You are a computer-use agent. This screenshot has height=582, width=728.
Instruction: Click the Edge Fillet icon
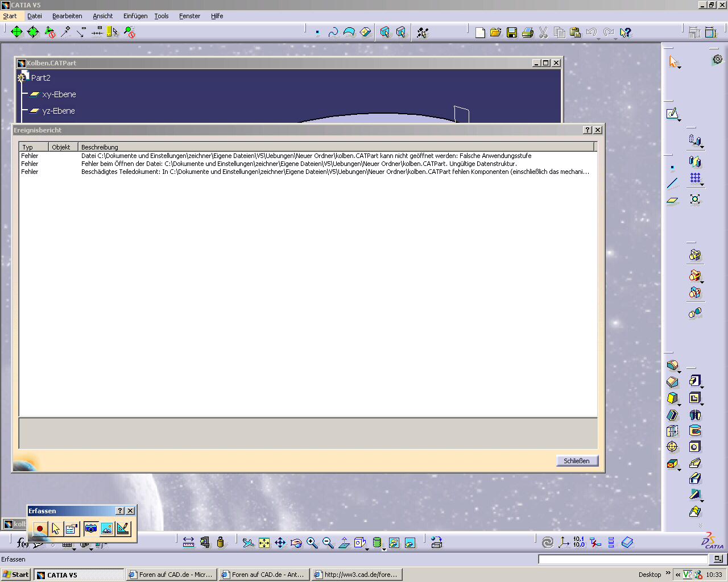(673, 365)
